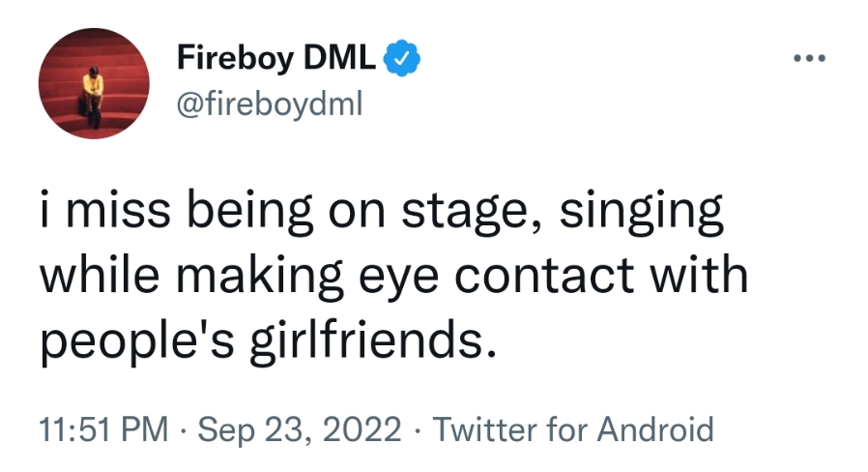Click the phrase "eye contact" in the tweet
Screen dimensions: 868x472
[x=526, y=277]
